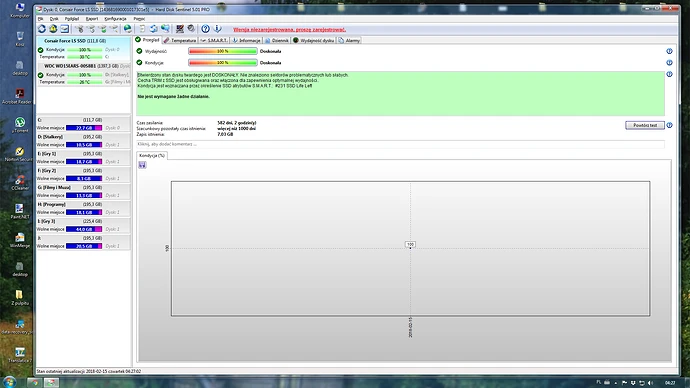The width and height of the screenshot is (690, 388).
Task: Click the save icon above the chart
Action: [x=142, y=165]
